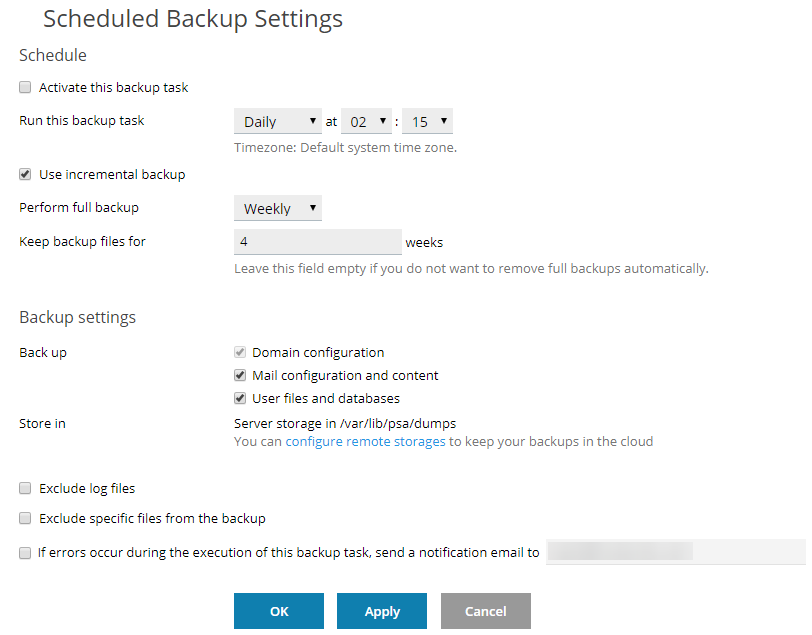Viewport: 812px width, 635px height.
Task: Click the OK button
Action: tap(279, 611)
